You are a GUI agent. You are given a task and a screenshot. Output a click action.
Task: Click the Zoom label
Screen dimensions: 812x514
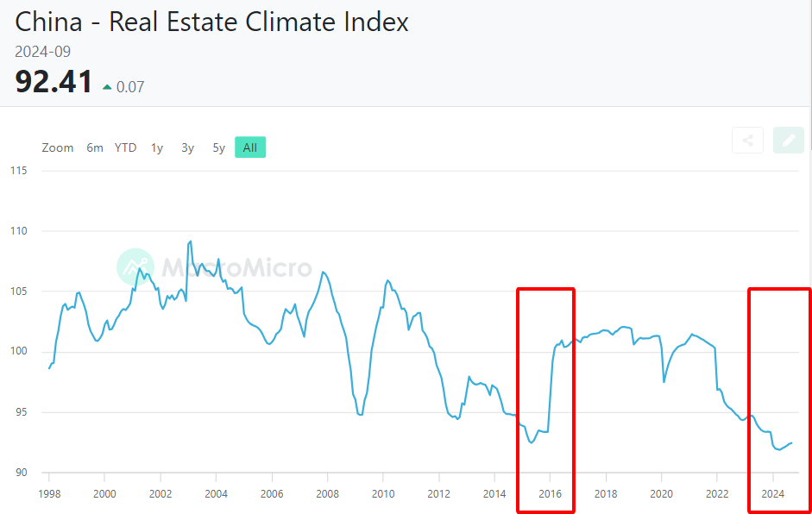pyautogui.click(x=58, y=147)
